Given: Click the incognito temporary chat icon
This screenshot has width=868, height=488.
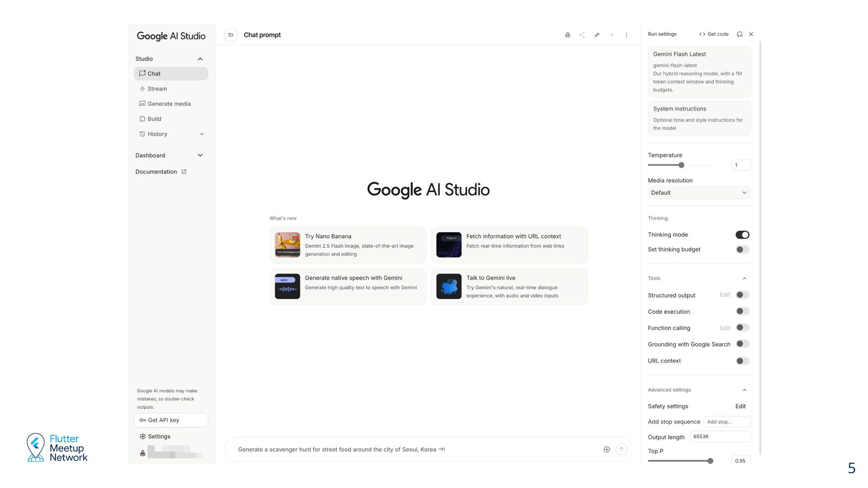Looking at the screenshot, I should 567,35.
